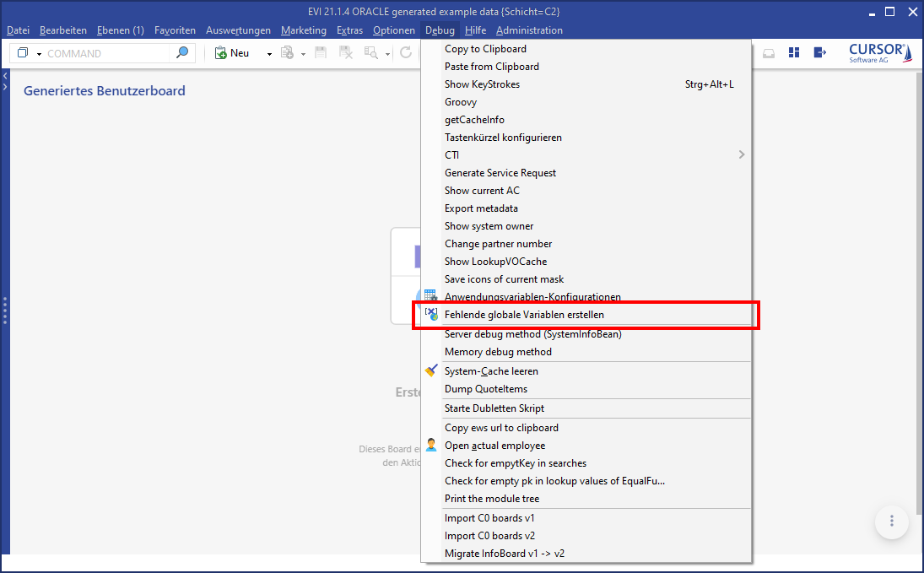The width and height of the screenshot is (924, 573).
Task: Choose Show KeyStrokes from Debug menu
Action: coord(482,84)
